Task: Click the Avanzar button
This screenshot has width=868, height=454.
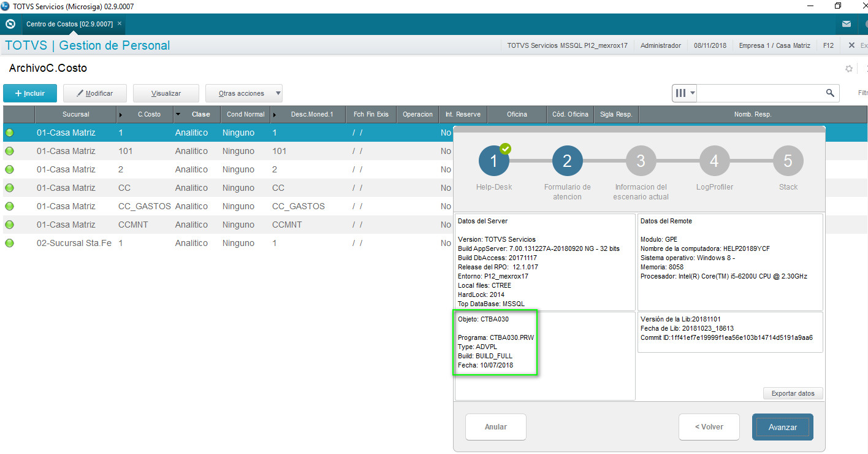Action: [x=783, y=427]
